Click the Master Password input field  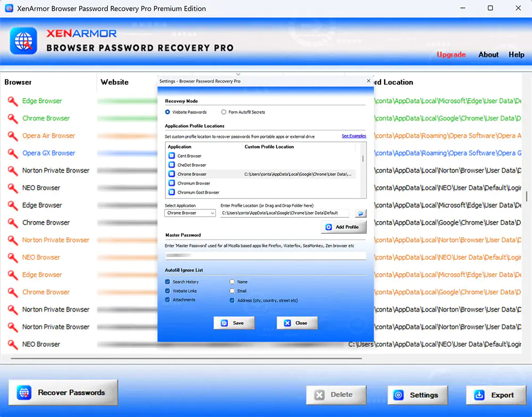(x=265, y=255)
